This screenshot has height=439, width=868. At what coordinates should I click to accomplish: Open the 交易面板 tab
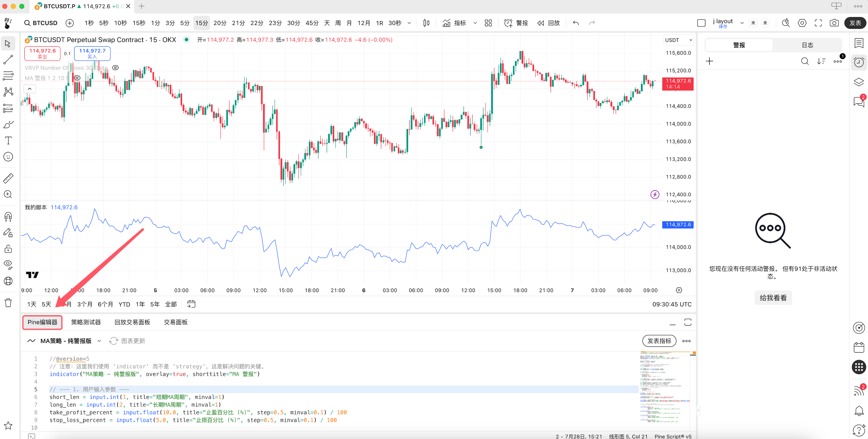(x=176, y=322)
